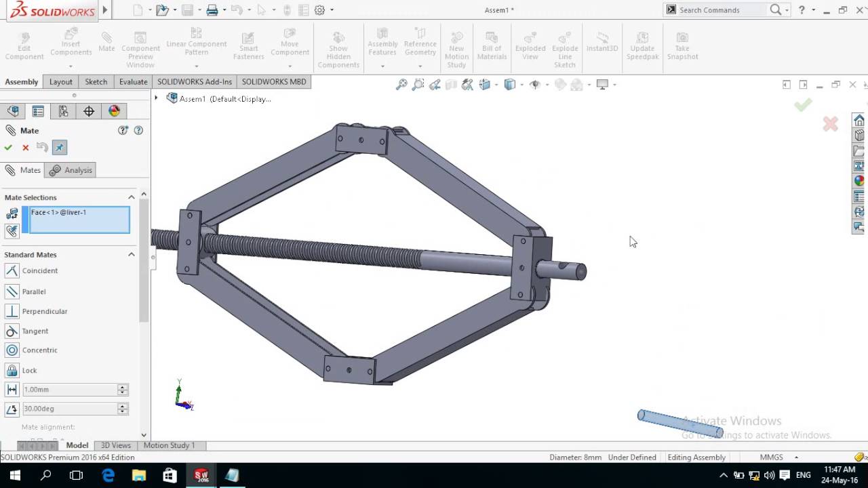Keep mate dialog visible with the pin toggle
The image size is (868, 488).
click(59, 147)
